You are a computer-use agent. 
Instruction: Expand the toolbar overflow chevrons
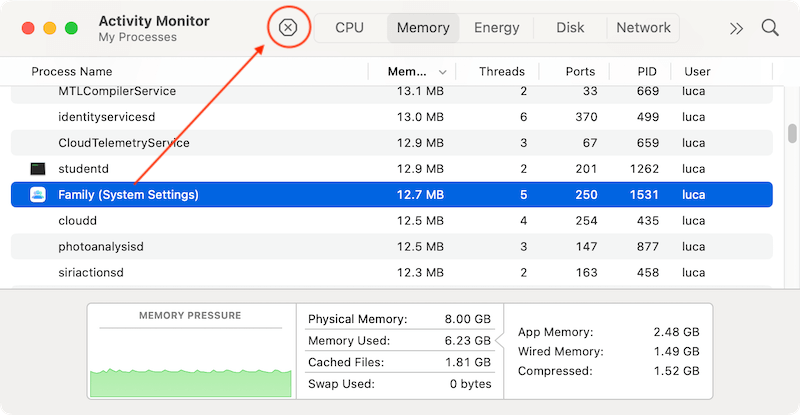click(737, 28)
